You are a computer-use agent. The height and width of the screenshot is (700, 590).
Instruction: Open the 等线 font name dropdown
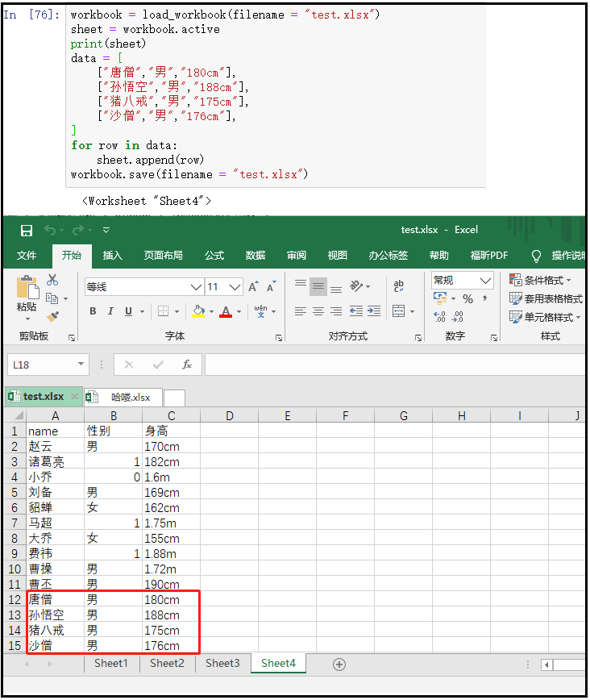[x=197, y=287]
